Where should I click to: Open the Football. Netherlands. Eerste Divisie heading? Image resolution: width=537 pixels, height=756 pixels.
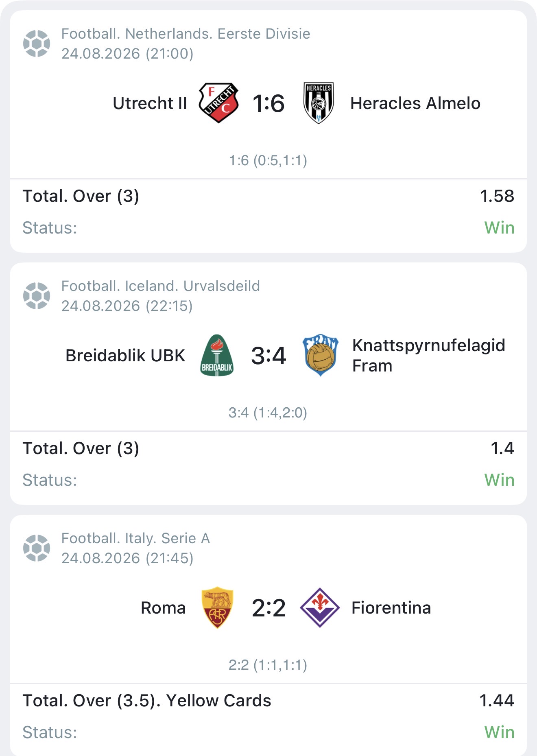pos(186,34)
